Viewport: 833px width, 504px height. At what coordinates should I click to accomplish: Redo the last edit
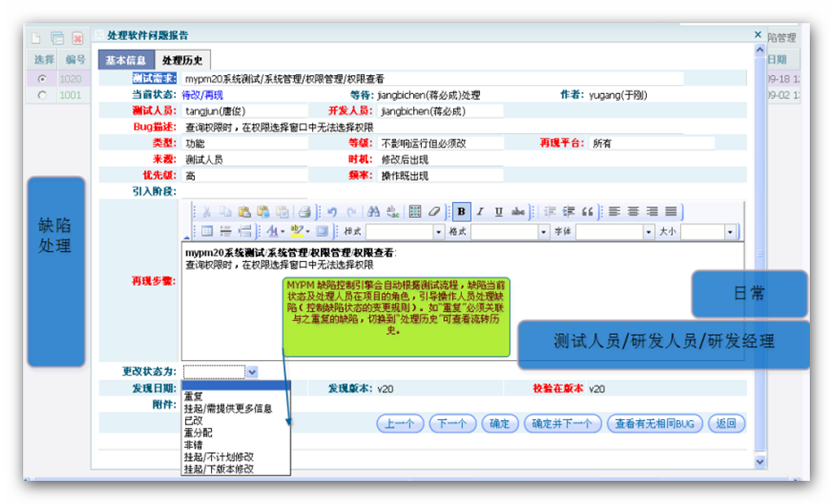point(351,212)
